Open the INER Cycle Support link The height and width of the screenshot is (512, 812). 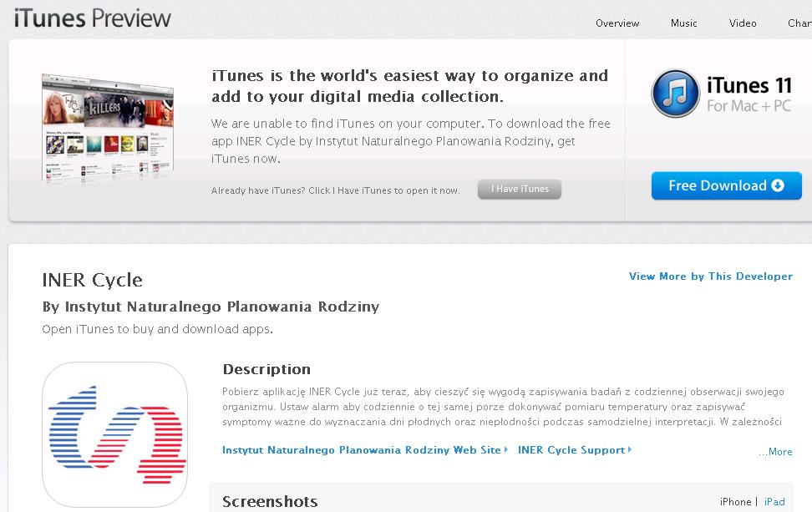(571, 450)
